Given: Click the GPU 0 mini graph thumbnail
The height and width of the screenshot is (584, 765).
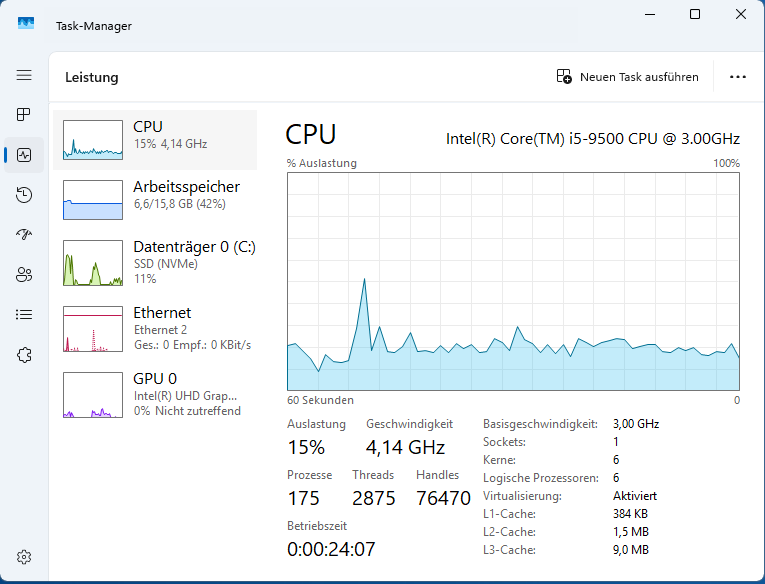Looking at the screenshot, I should click(x=93, y=395).
